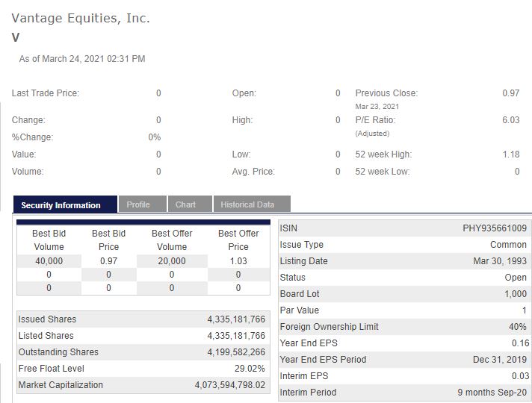
Task: Click the Vantage Equities, Inc. title
Action: tap(81, 18)
